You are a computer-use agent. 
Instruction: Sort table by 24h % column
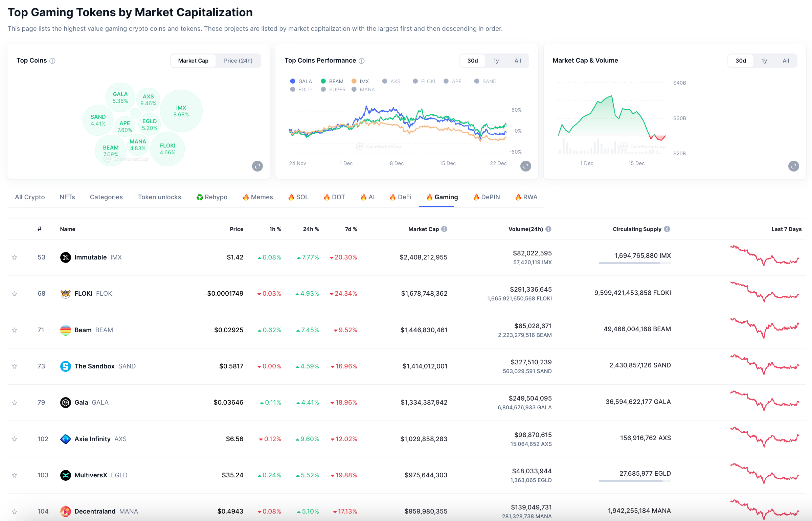311,229
